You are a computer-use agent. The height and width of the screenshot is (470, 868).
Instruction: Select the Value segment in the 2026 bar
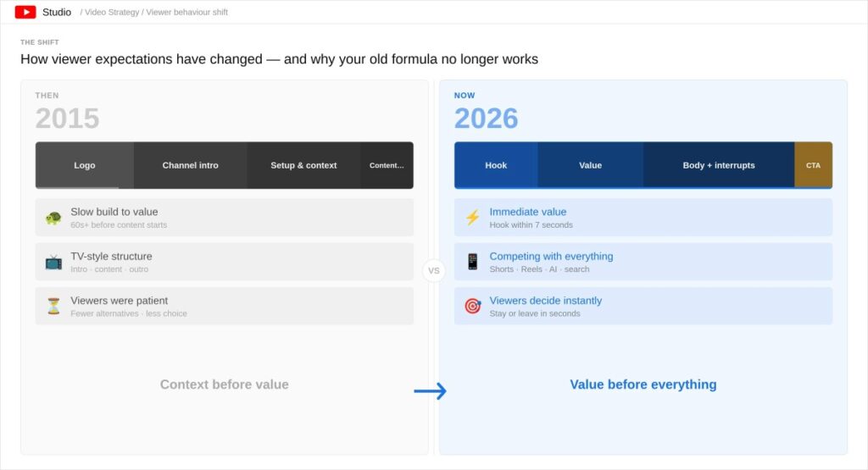[591, 165]
